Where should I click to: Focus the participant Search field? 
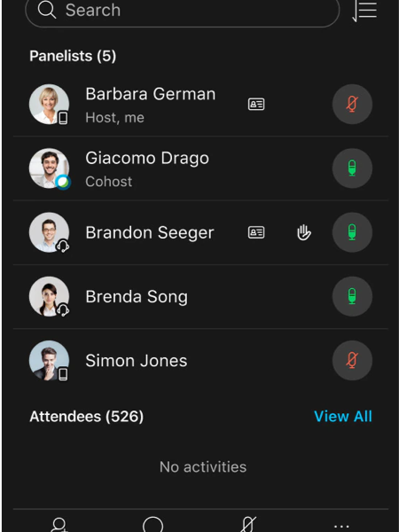tap(183, 11)
